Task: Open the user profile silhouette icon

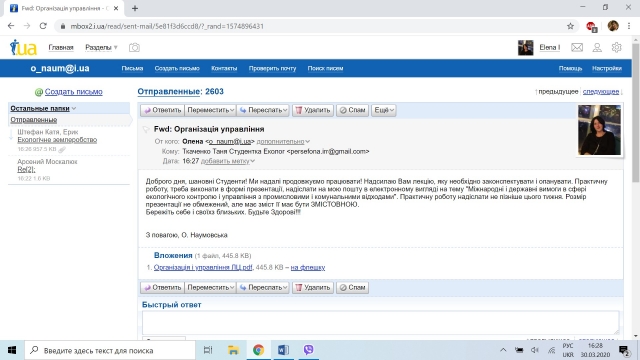Action: coord(597,47)
